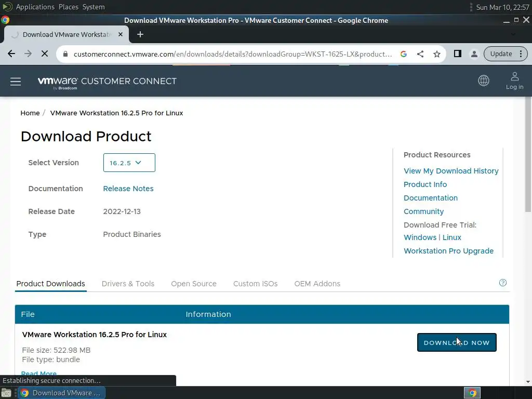Open the Documentation resource link

pos(431,198)
